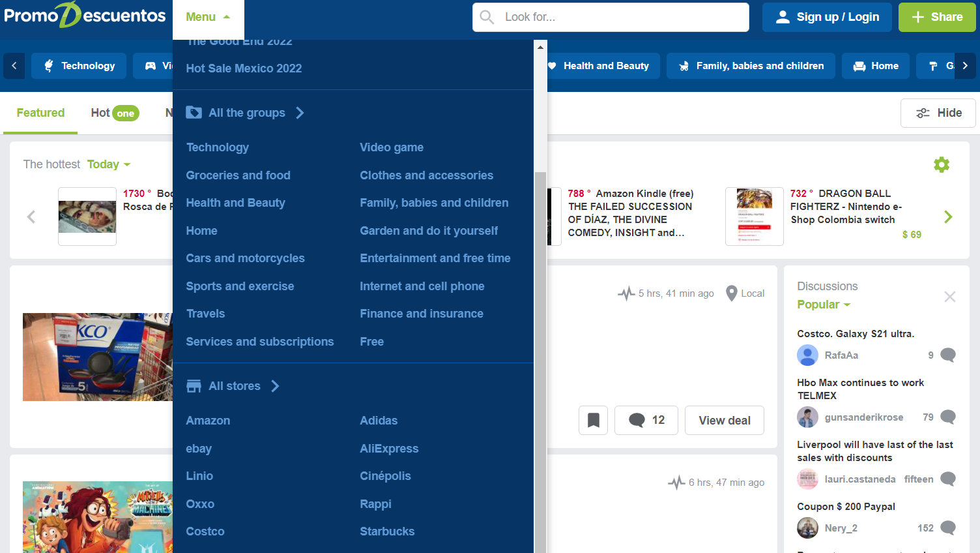Screen dimensions: 980x553
Task: Open Travels group in menu
Action: click(x=205, y=314)
